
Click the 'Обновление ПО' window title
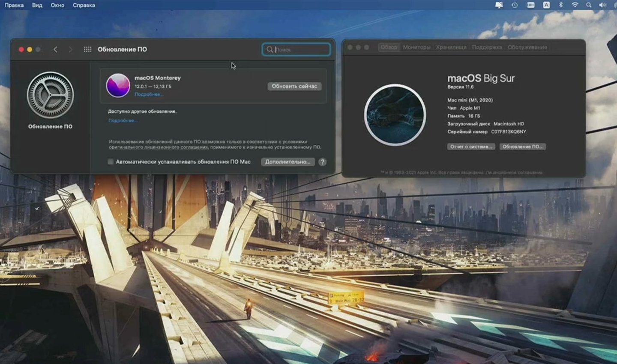(122, 49)
